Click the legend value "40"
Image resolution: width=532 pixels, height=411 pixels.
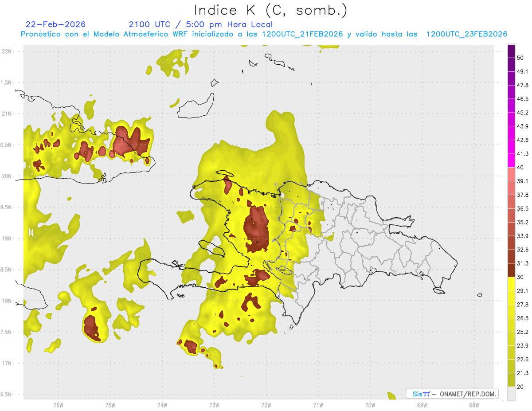click(520, 168)
